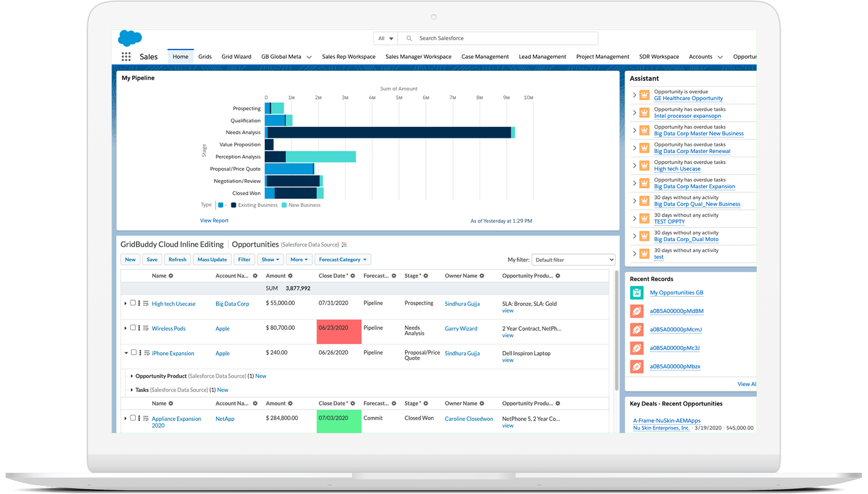Open the My filter Default filter combo box
868x494 pixels.
pos(573,260)
